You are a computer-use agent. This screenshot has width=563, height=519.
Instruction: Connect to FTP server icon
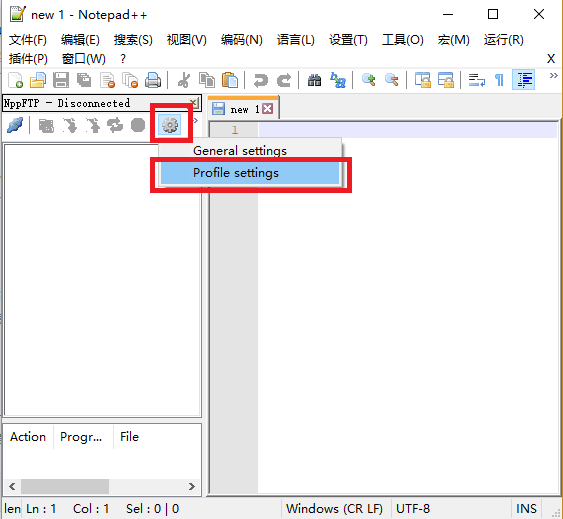pyautogui.click(x=15, y=125)
